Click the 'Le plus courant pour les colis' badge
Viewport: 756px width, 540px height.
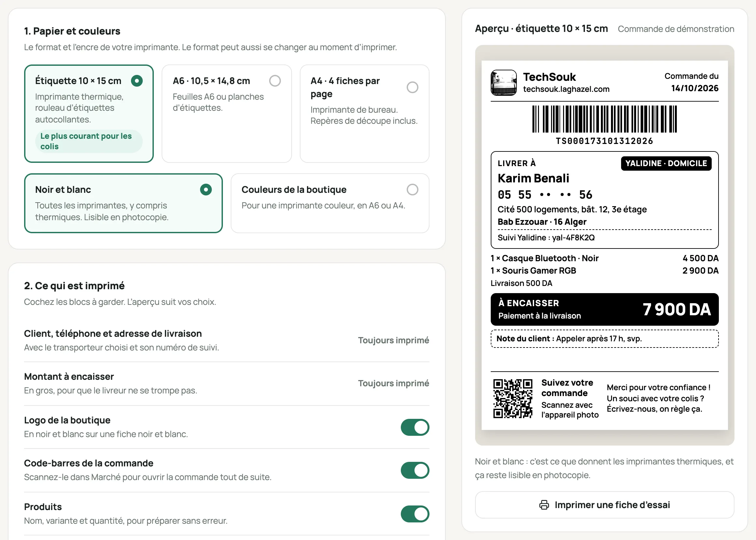pyautogui.click(x=89, y=141)
